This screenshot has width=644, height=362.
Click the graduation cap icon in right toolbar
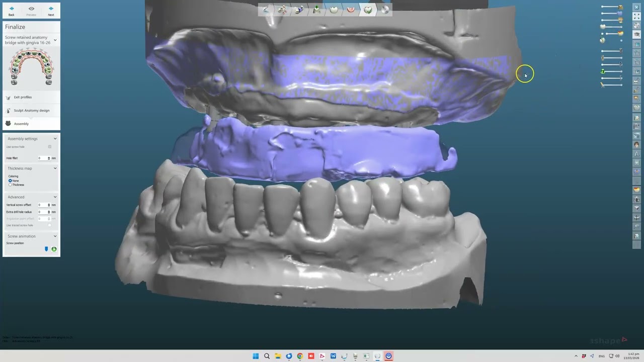click(x=636, y=34)
